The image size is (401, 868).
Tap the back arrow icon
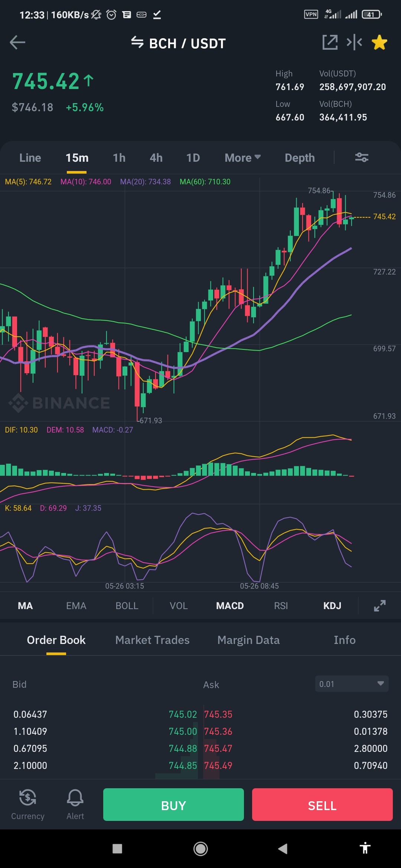17,43
